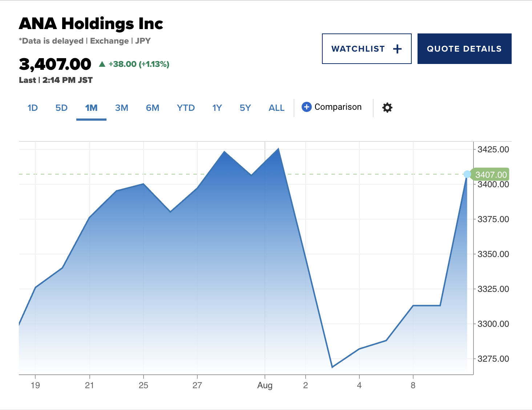Show 3M chart range
The height and width of the screenshot is (410, 532).
click(122, 108)
